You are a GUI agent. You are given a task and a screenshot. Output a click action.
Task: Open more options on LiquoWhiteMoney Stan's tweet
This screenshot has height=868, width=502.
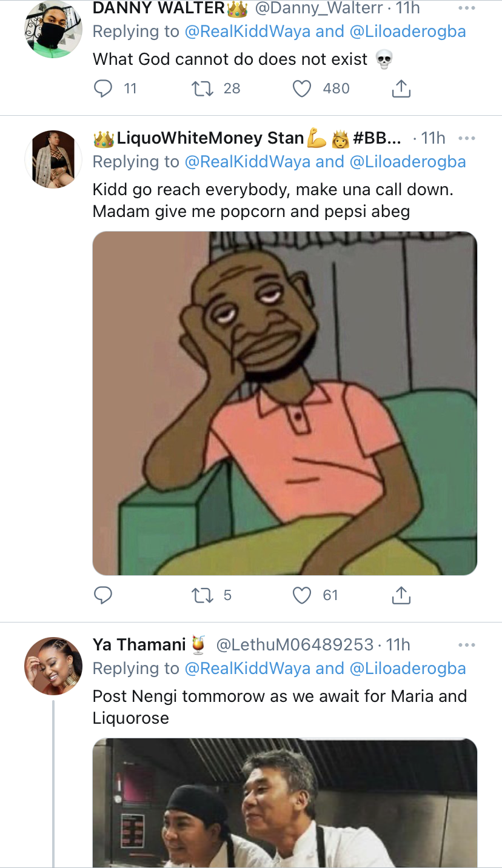click(x=466, y=138)
